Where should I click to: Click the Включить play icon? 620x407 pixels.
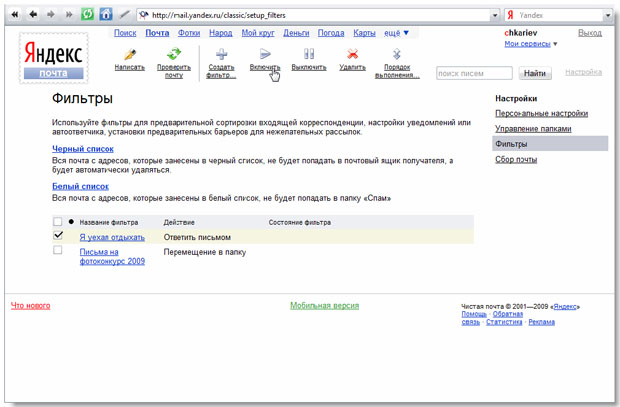click(265, 54)
